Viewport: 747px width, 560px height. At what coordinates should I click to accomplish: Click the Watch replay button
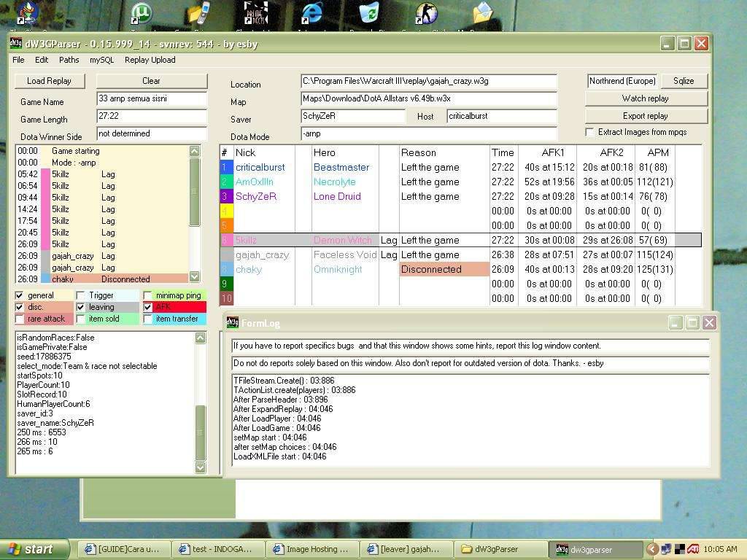(x=646, y=98)
